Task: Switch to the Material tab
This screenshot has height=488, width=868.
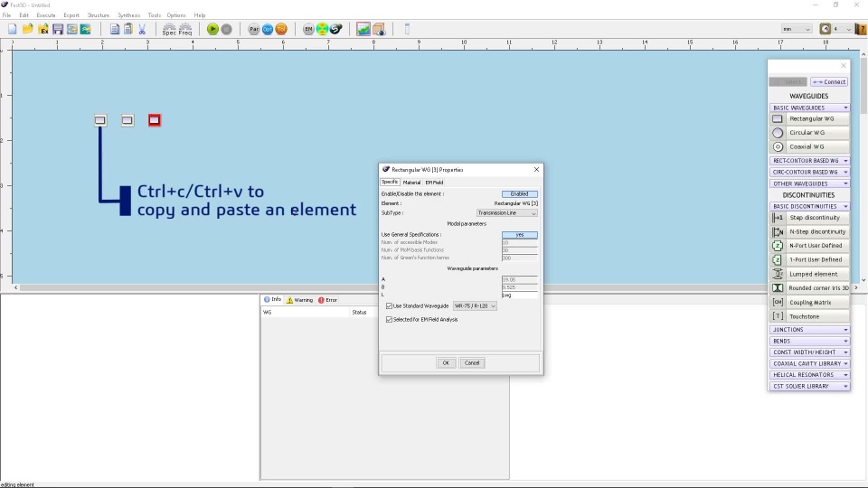Action: pos(411,182)
